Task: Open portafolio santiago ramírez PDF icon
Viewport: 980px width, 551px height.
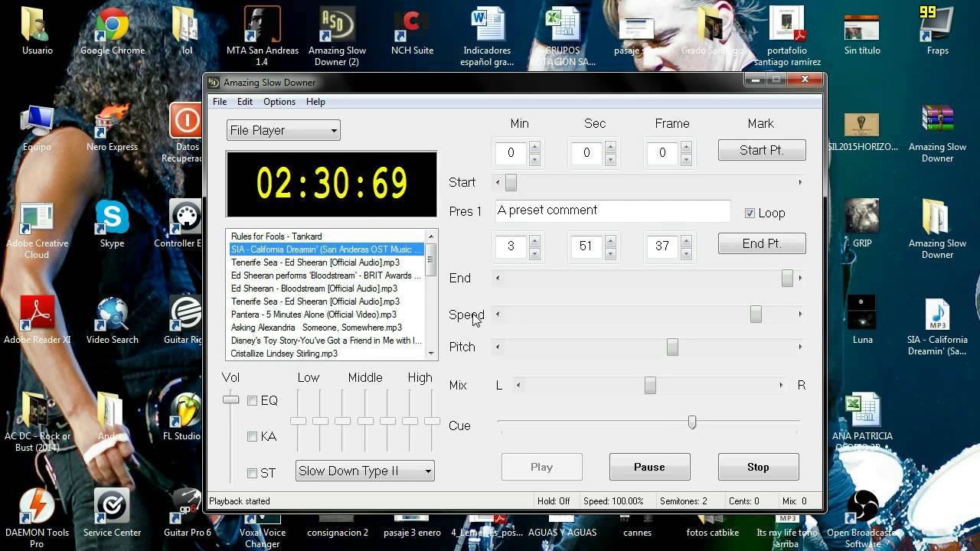Action: [x=787, y=36]
